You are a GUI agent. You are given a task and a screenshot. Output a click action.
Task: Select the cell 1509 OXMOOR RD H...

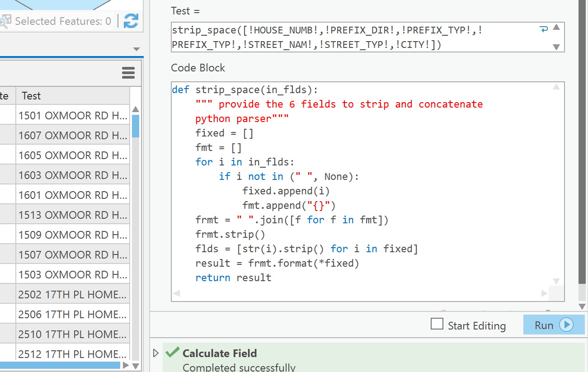click(x=73, y=235)
